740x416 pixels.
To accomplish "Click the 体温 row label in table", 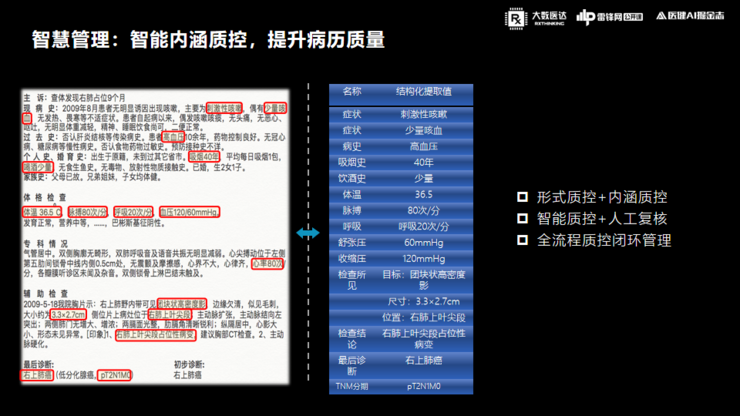I will (352, 195).
